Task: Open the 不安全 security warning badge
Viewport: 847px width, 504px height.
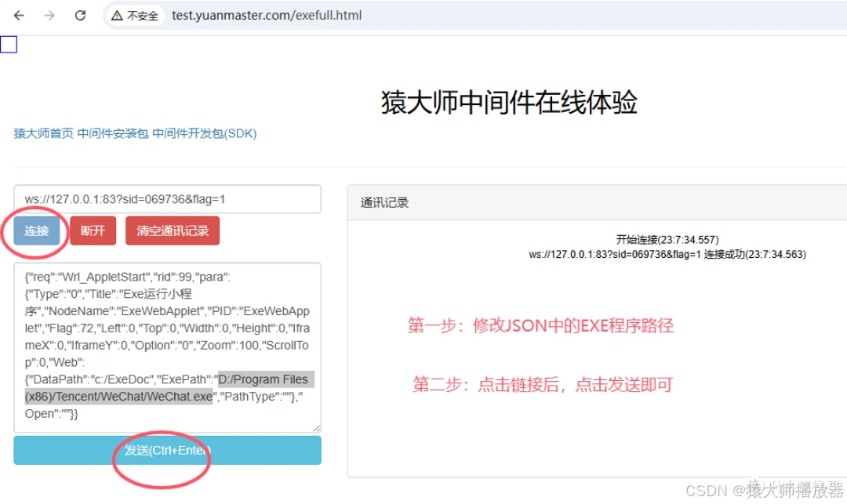Action: 135,16
